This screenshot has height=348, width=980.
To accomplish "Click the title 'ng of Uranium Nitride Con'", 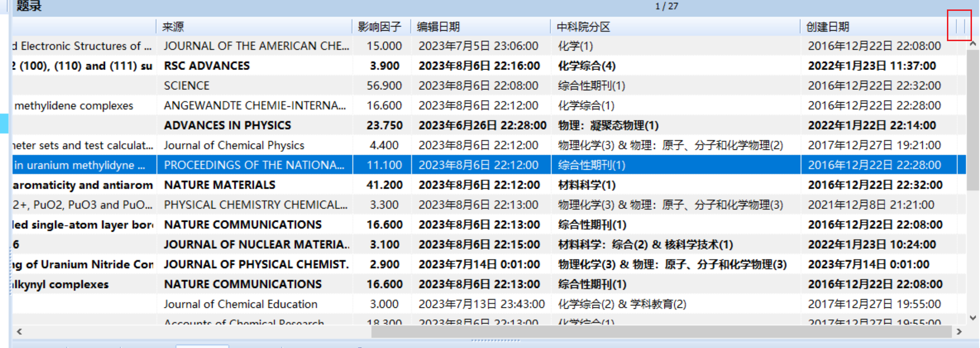I will pyautogui.click(x=83, y=264).
